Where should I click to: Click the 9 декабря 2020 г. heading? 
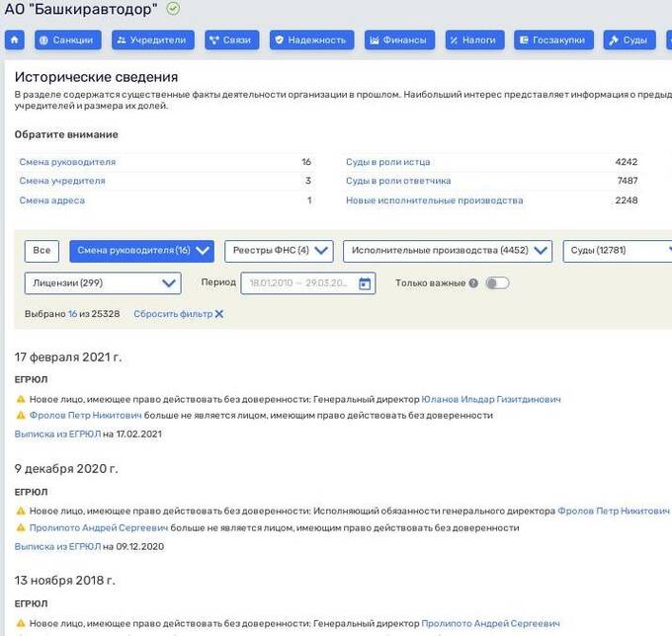click(x=66, y=468)
